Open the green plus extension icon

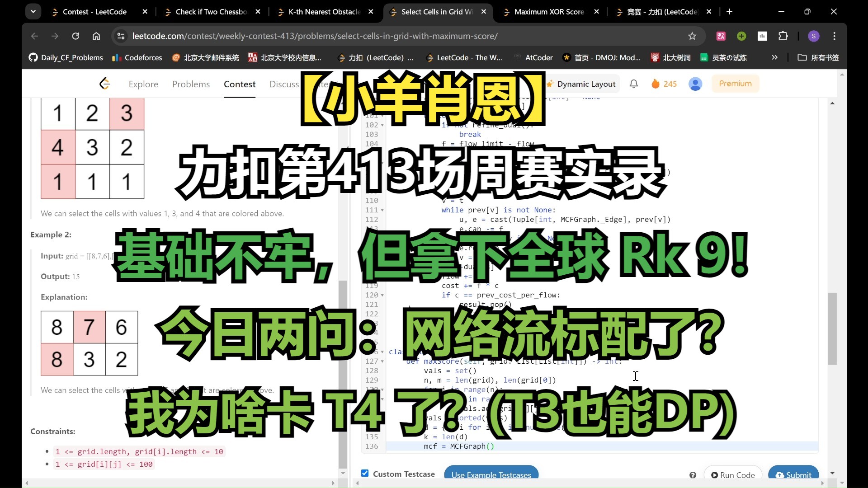[741, 36]
